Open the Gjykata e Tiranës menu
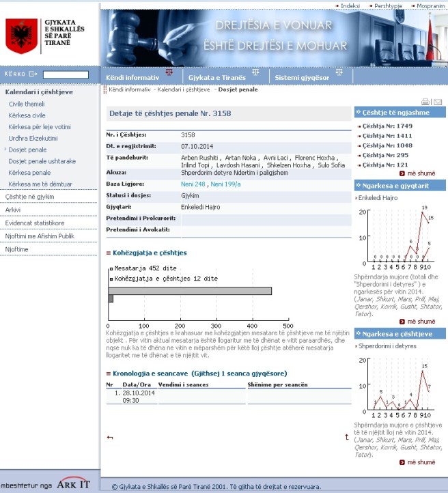The width and height of the screenshot is (448, 493). [x=216, y=78]
